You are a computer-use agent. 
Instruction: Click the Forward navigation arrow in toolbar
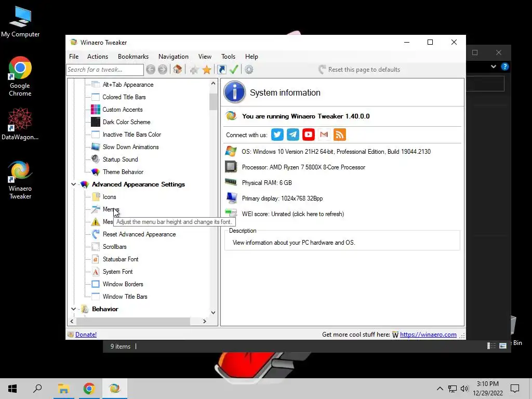163,70
